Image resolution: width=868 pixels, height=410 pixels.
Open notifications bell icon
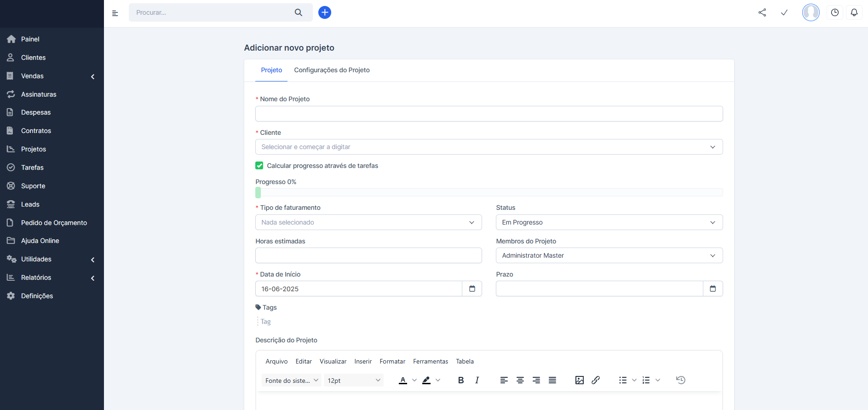click(x=854, y=12)
